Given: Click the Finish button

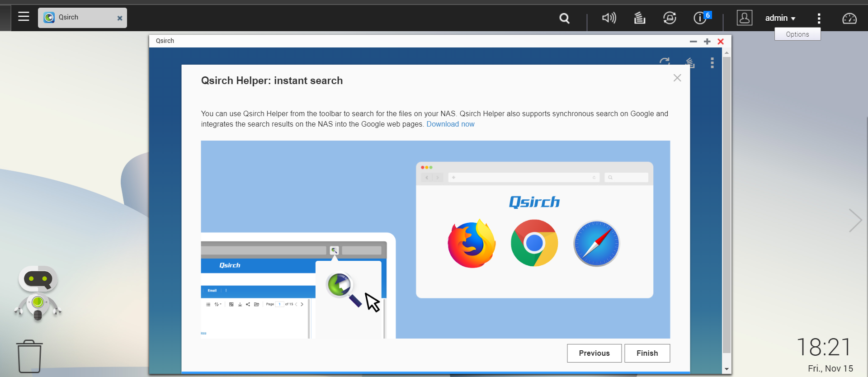Looking at the screenshot, I should coord(647,353).
